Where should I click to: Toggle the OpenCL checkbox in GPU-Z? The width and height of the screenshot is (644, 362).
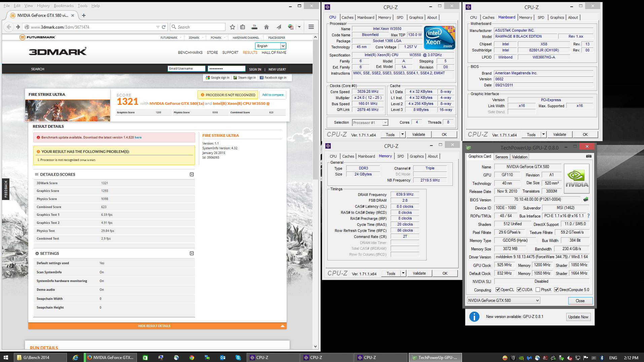[498, 290]
